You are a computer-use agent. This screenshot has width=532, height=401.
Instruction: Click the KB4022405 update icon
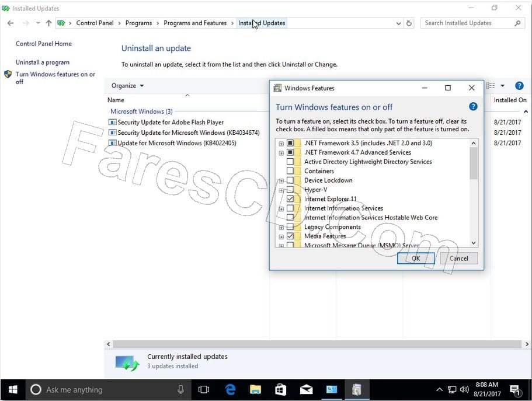[x=112, y=143]
